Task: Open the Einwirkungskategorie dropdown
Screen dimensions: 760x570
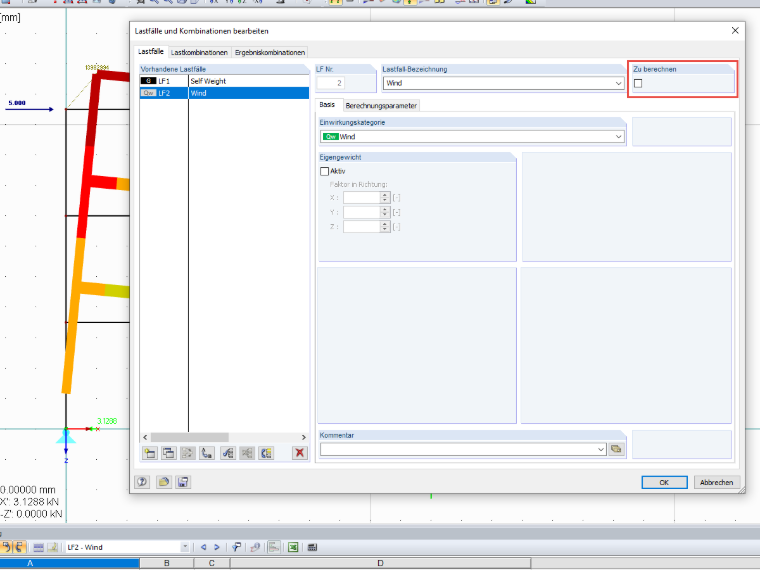Action: coord(618,137)
